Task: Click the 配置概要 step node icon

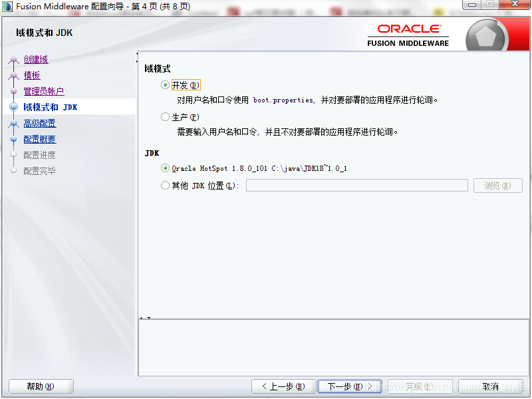Action: coord(13,139)
